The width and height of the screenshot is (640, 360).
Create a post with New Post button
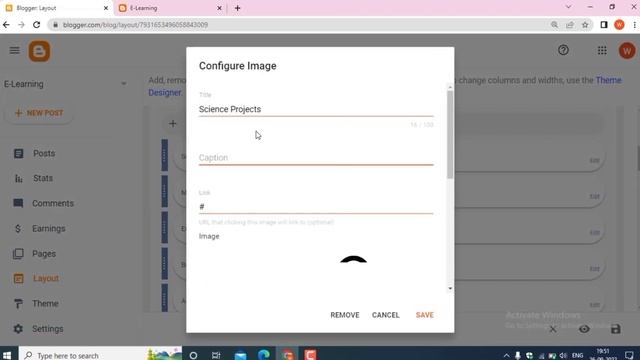(39, 113)
